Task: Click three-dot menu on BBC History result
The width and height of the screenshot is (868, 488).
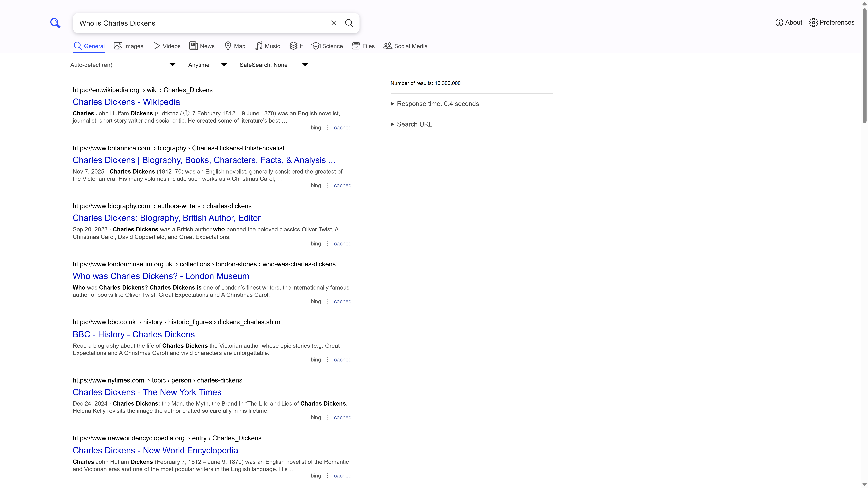Action: [x=328, y=360]
